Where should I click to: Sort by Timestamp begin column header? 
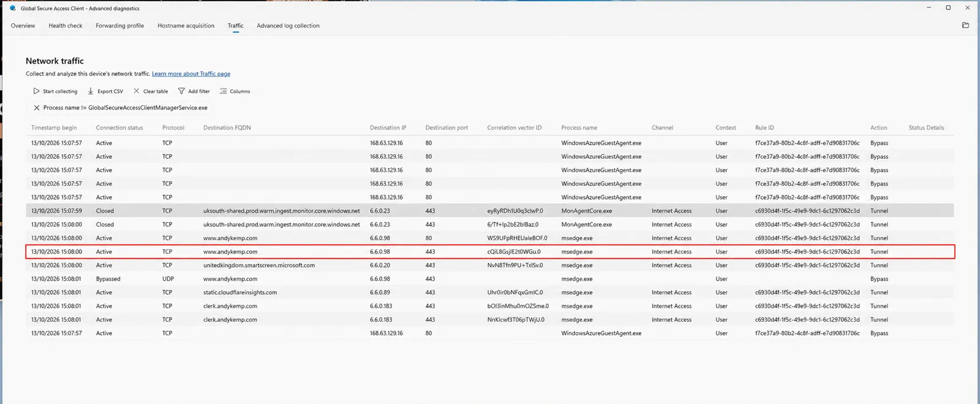click(x=54, y=128)
